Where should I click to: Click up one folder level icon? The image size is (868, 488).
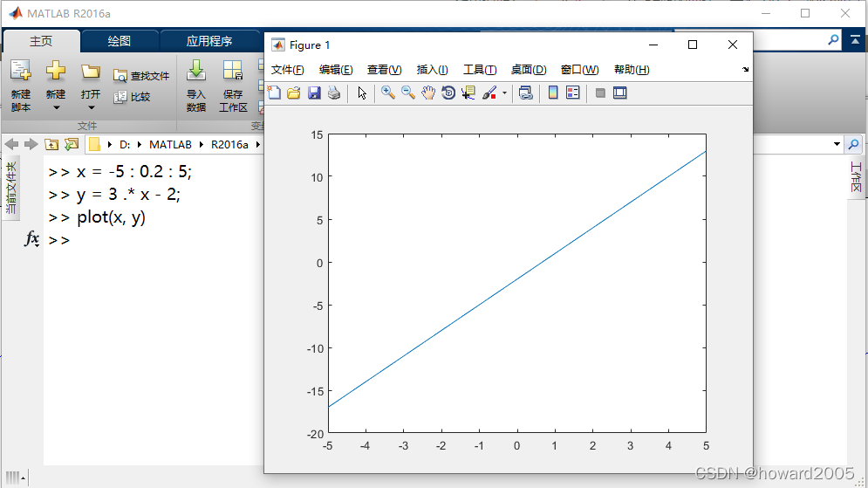[x=51, y=145]
